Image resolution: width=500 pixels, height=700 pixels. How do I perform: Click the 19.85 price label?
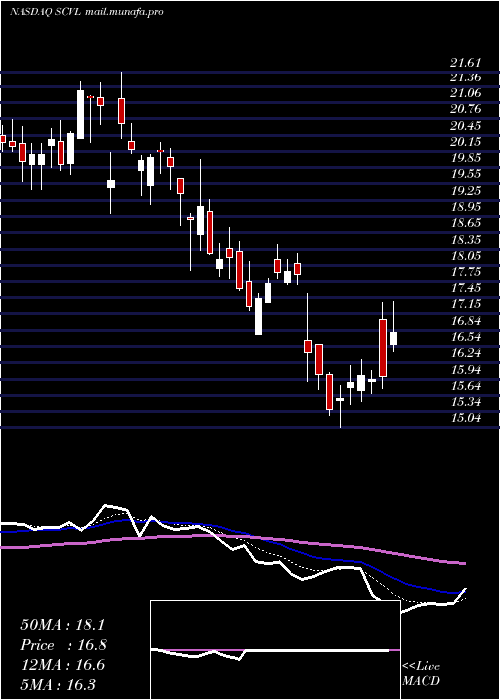[465, 158]
